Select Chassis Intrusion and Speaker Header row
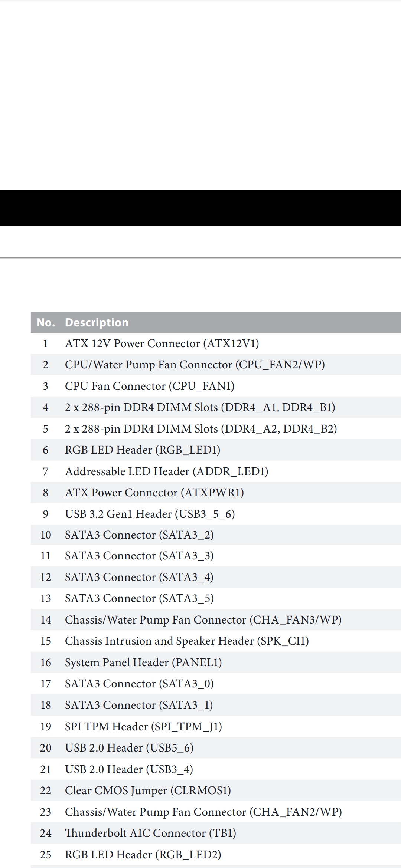 click(x=216, y=641)
